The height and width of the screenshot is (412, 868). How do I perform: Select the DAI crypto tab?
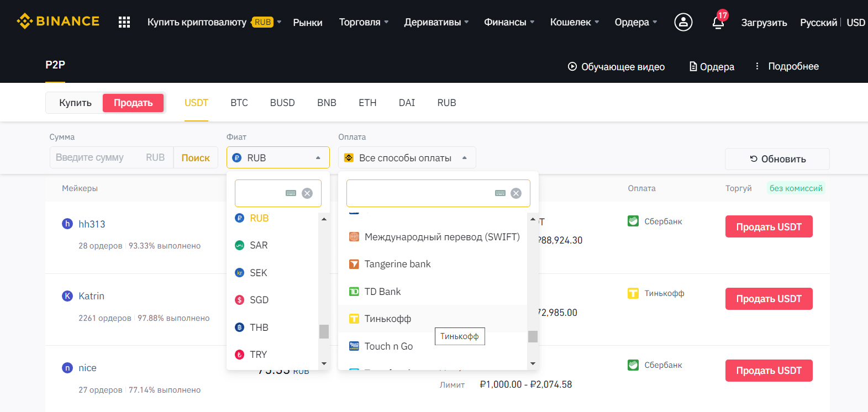click(x=407, y=103)
